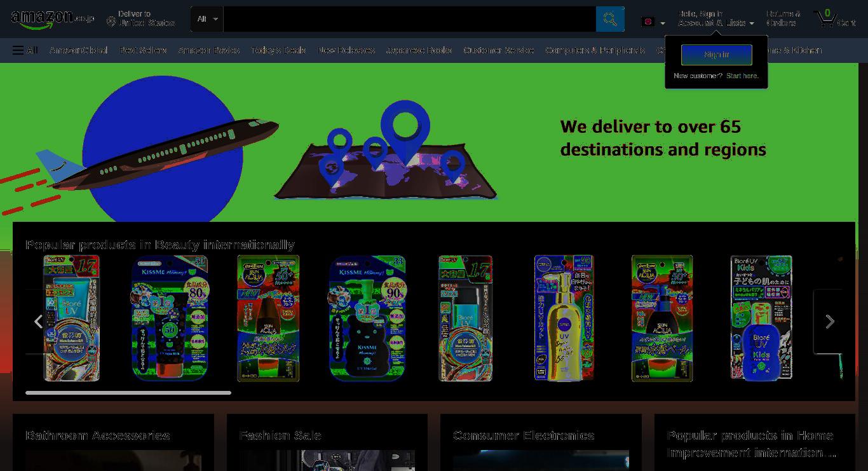Click the Deliver to location pin
This screenshot has height=471, width=868.
[x=111, y=22]
